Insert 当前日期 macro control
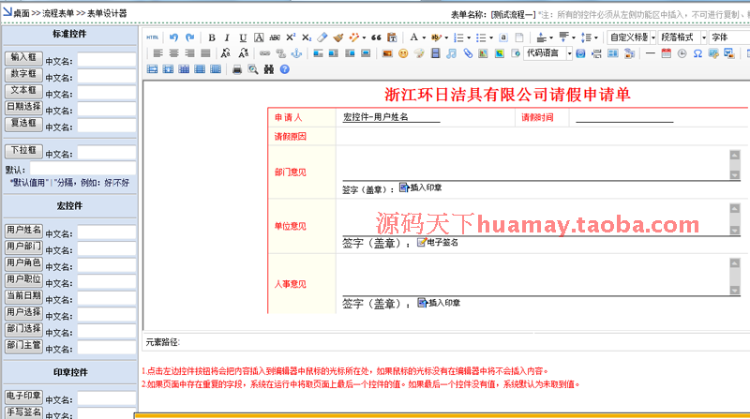The height and width of the screenshot is (419, 750). [x=23, y=296]
